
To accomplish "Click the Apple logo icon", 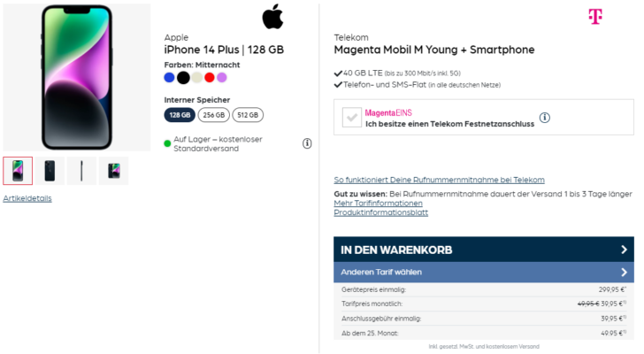I will 273,16.
